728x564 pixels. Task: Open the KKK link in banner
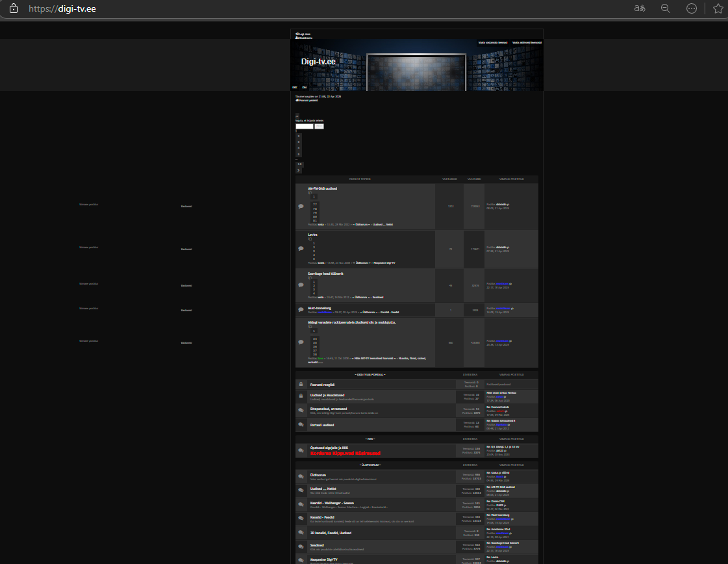pos(294,87)
